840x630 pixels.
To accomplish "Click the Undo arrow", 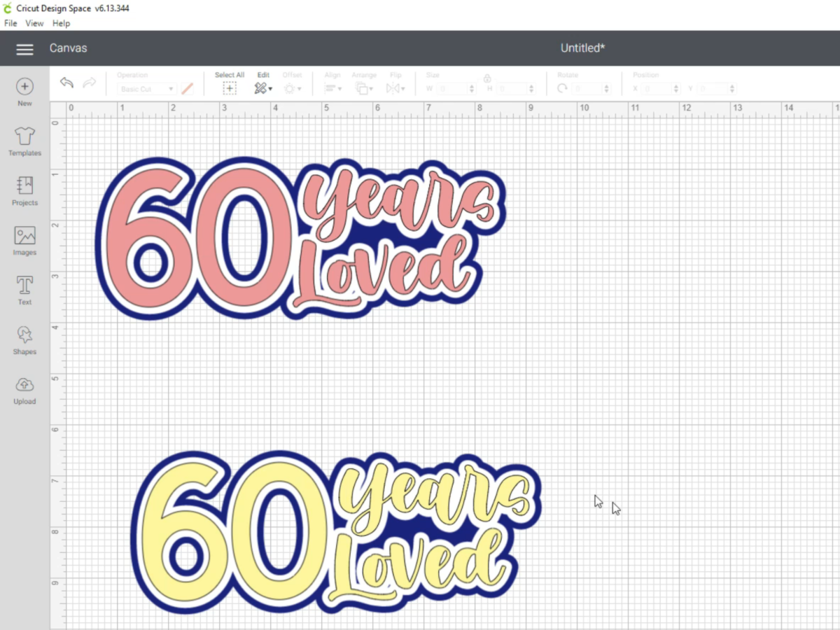I will coord(66,83).
